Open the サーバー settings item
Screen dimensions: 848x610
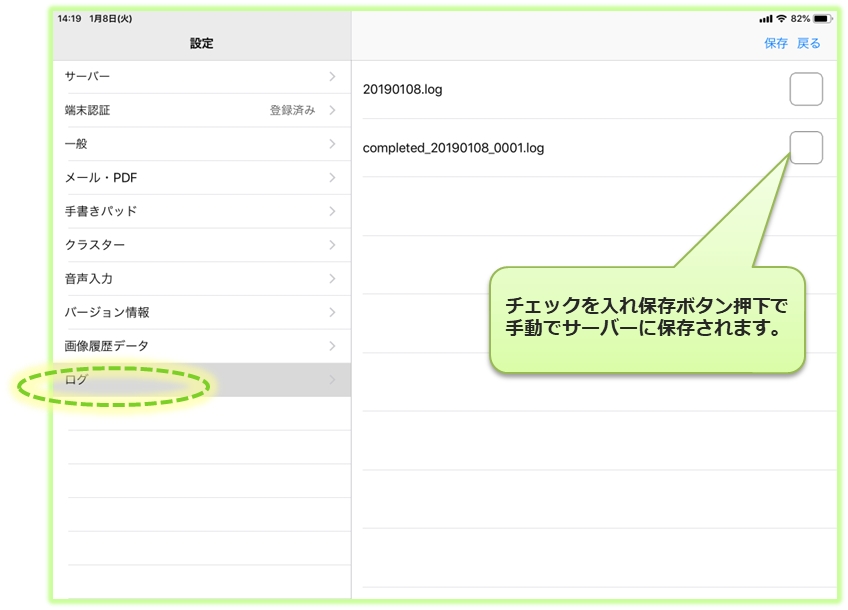pos(200,76)
